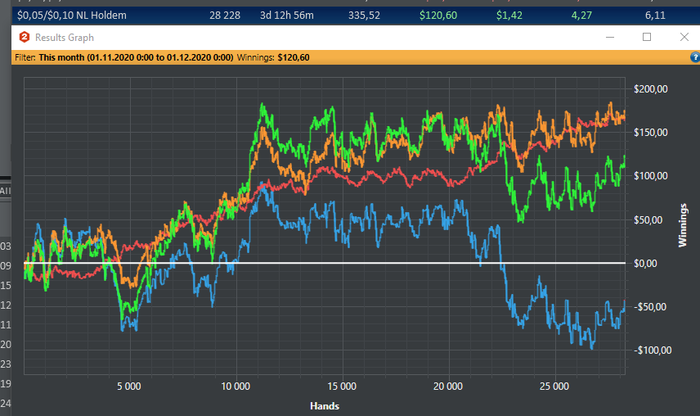
Task: Click the 5 000 x-axis label
Action: click(129, 387)
